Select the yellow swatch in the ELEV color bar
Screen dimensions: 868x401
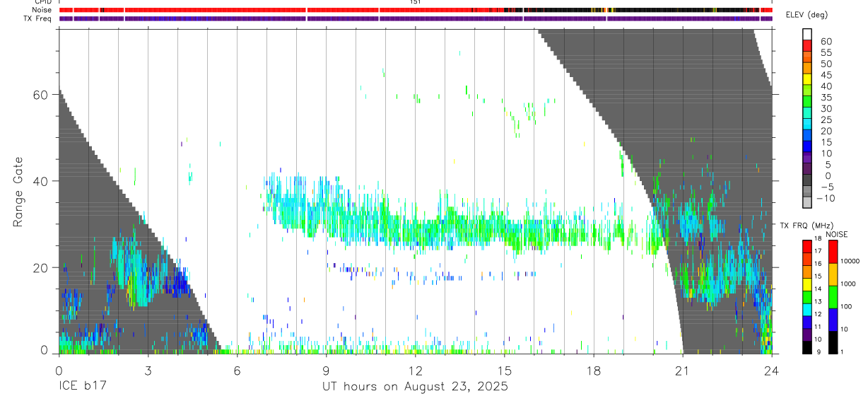tap(807, 79)
